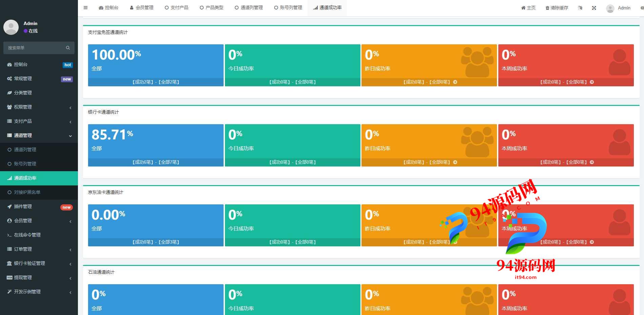Expand the 银行卡验证管理 sidebar chevron
The width and height of the screenshot is (644, 315).
(70, 264)
